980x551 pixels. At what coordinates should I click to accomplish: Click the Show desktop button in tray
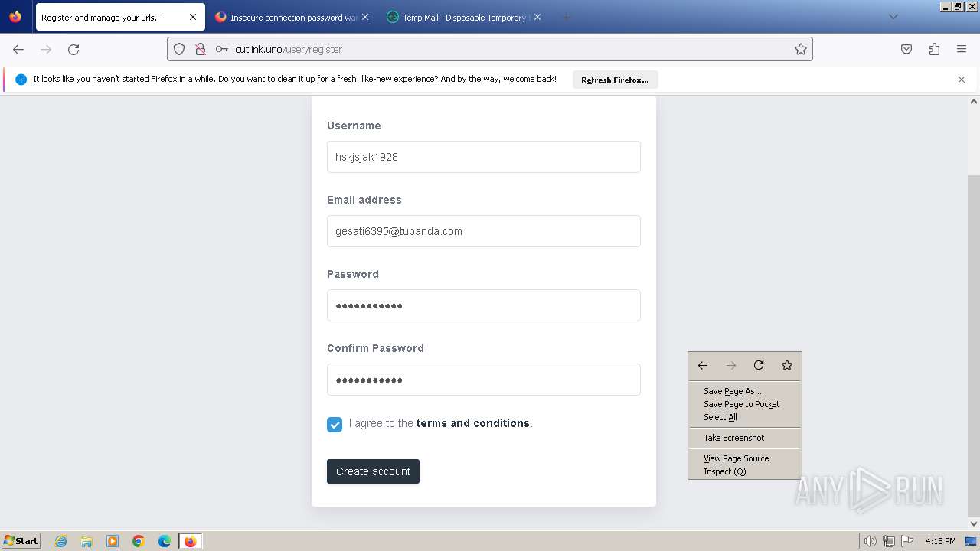[x=971, y=541]
